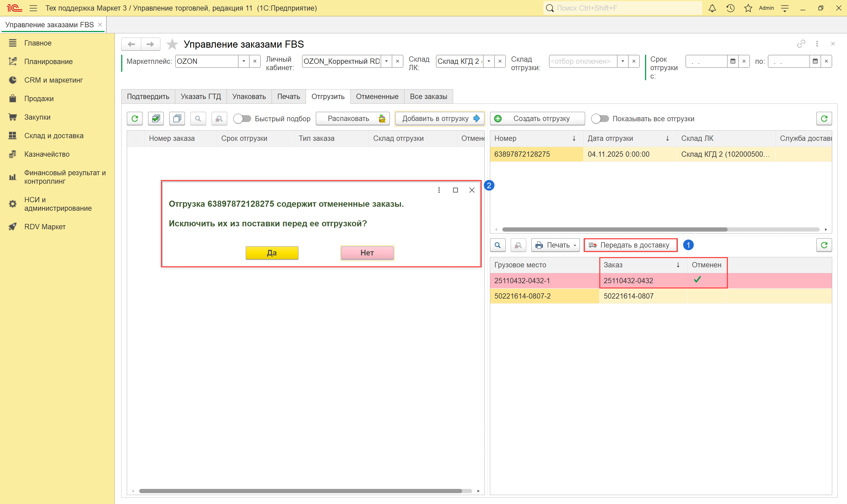This screenshot has height=504, width=847.
Task: Switch to the Отмененные tab
Action: (x=377, y=96)
